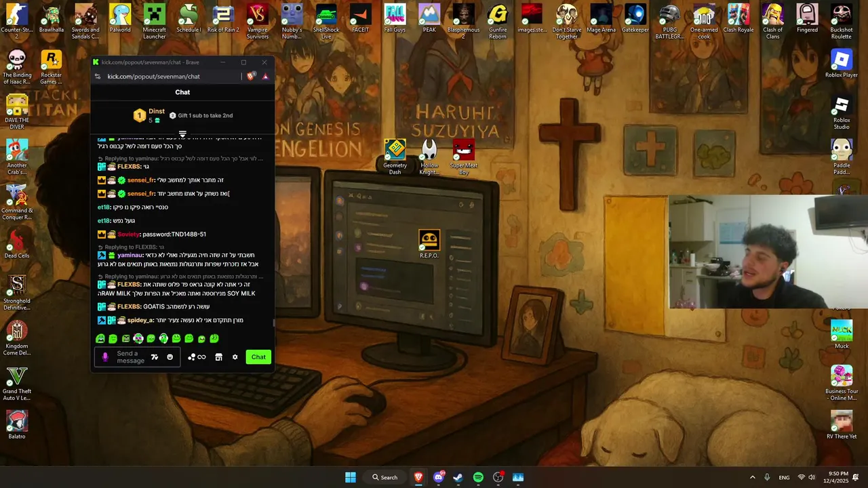Select the FACEIT desktop icon

coord(361,19)
